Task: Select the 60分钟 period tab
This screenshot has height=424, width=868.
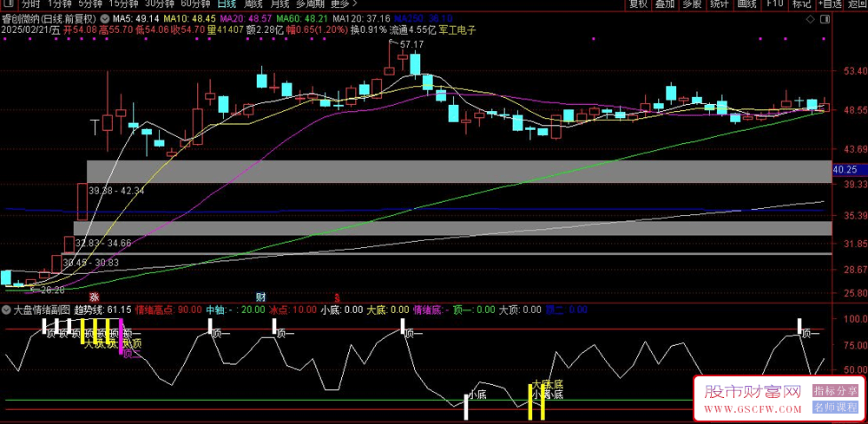Action: pyautogui.click(x=196, y=3)
